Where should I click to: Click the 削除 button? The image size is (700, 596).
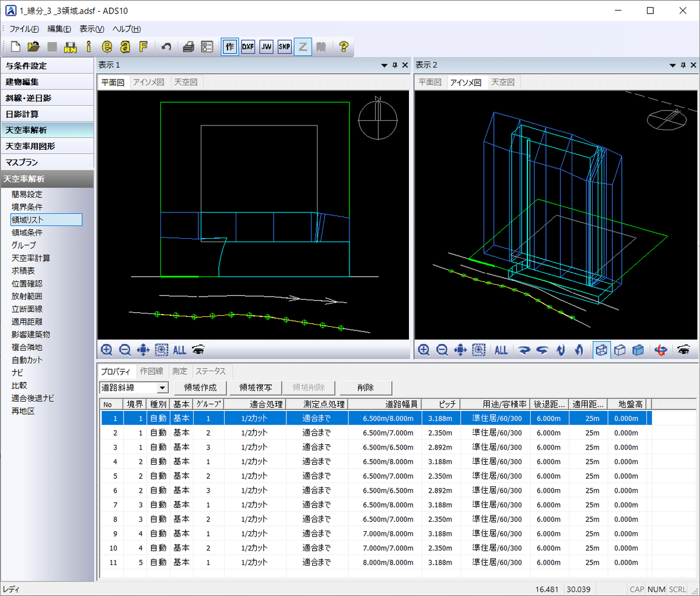(366, 388)
